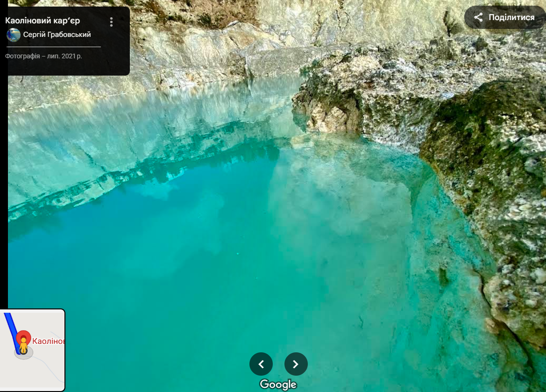
Task: Advance to the next photo with right arrow
Action: click(296, 364)
